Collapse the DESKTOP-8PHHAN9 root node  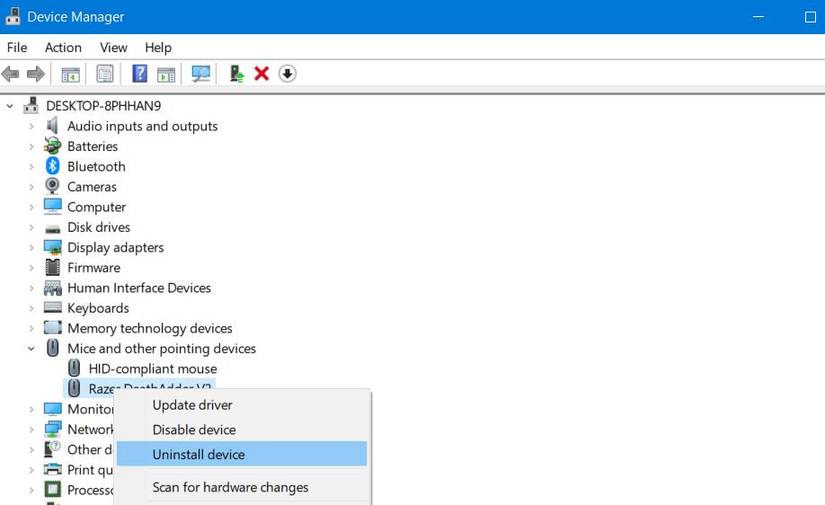[x=10, y=106]
